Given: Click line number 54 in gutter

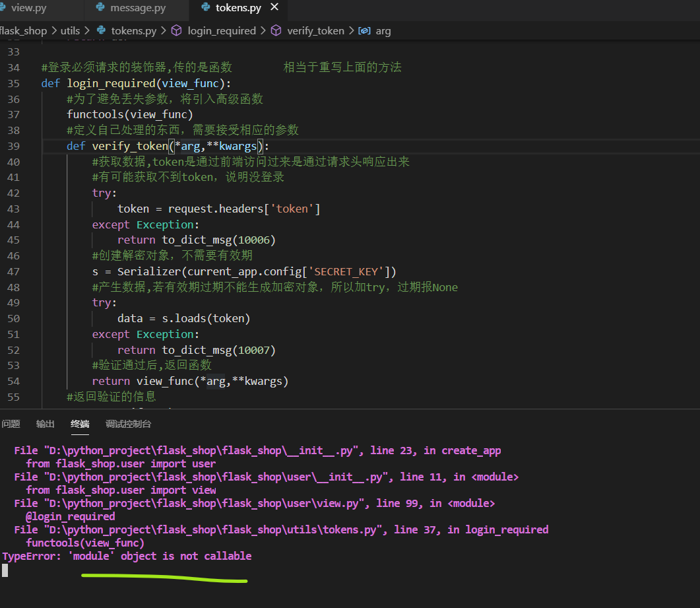Looking at the screenshot, I should 13,381.
